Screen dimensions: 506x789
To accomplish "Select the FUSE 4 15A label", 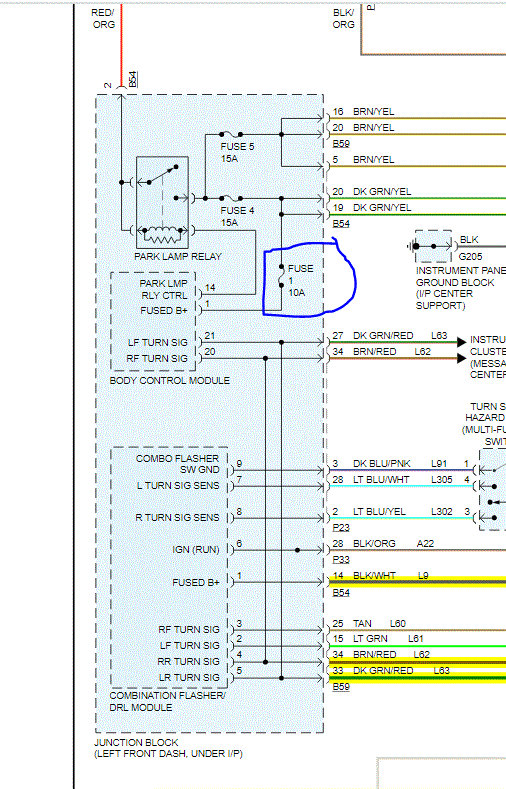I will 237,216.
